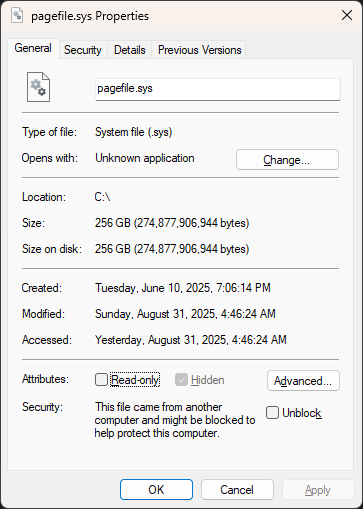Open Advanced... attributes settings

pyautogui.click(x=303, y=381)
